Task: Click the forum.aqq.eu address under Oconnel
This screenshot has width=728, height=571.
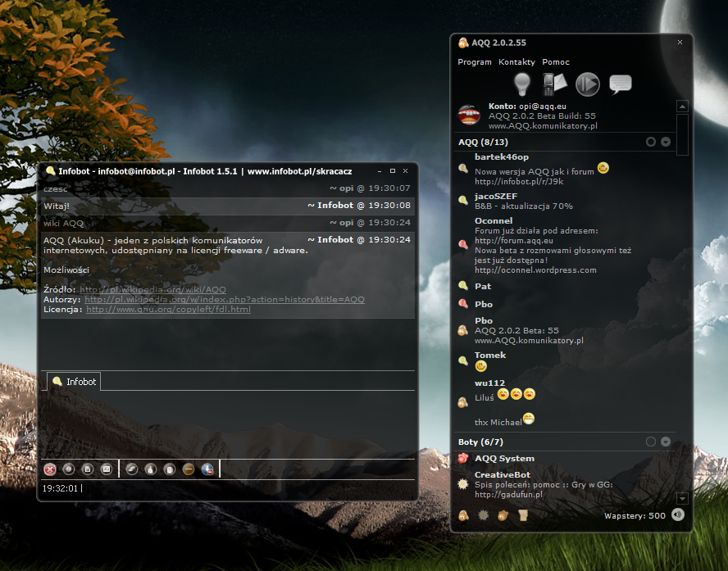Action: click(513, 240)
